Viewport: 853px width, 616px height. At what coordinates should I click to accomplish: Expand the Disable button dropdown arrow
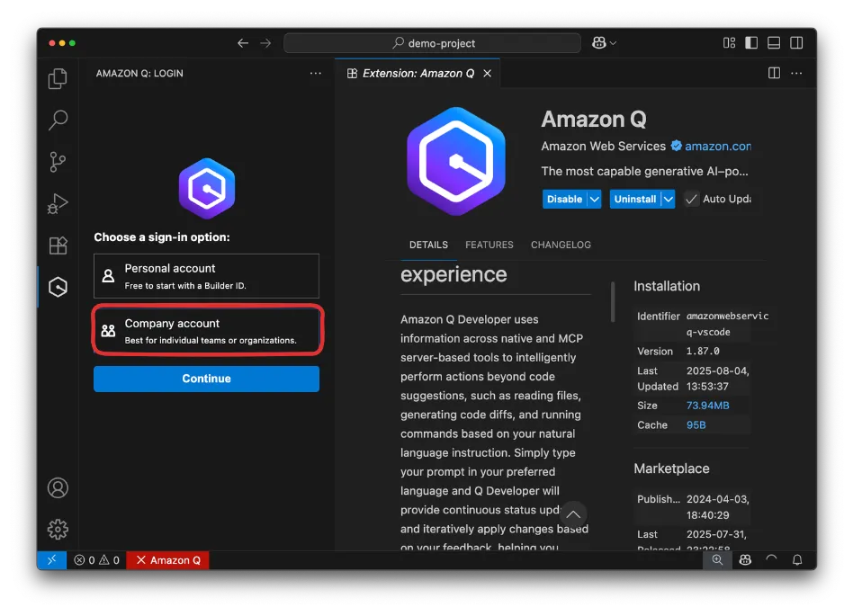[594, 199]
